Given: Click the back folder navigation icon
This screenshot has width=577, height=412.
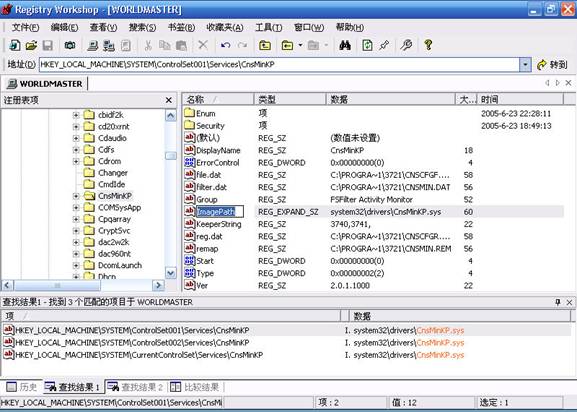Looking at the screenshot, I should 287,45.
